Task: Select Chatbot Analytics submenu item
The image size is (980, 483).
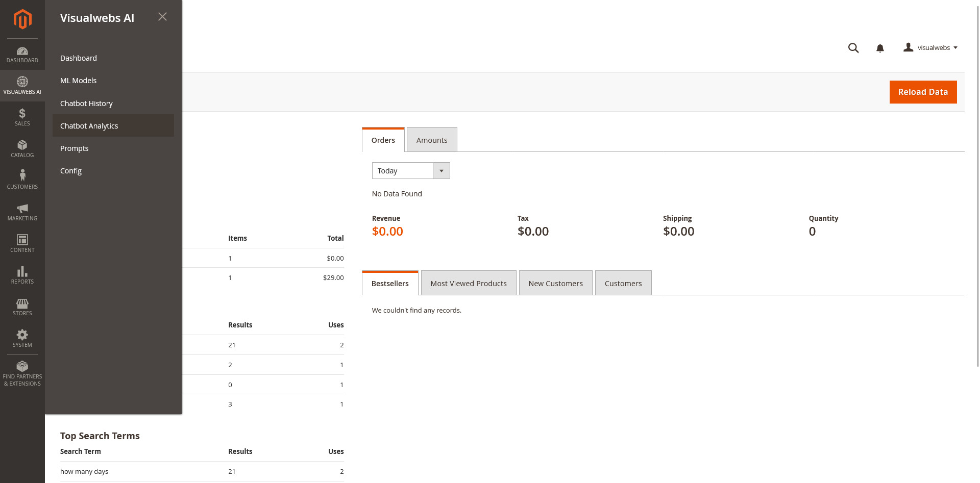Action: tap(113, 126)
